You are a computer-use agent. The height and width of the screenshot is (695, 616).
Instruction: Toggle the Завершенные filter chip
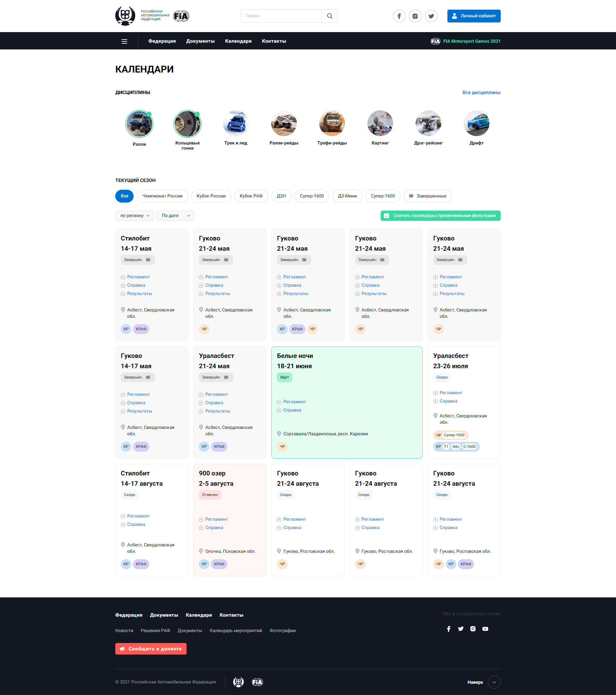(427, 196)
